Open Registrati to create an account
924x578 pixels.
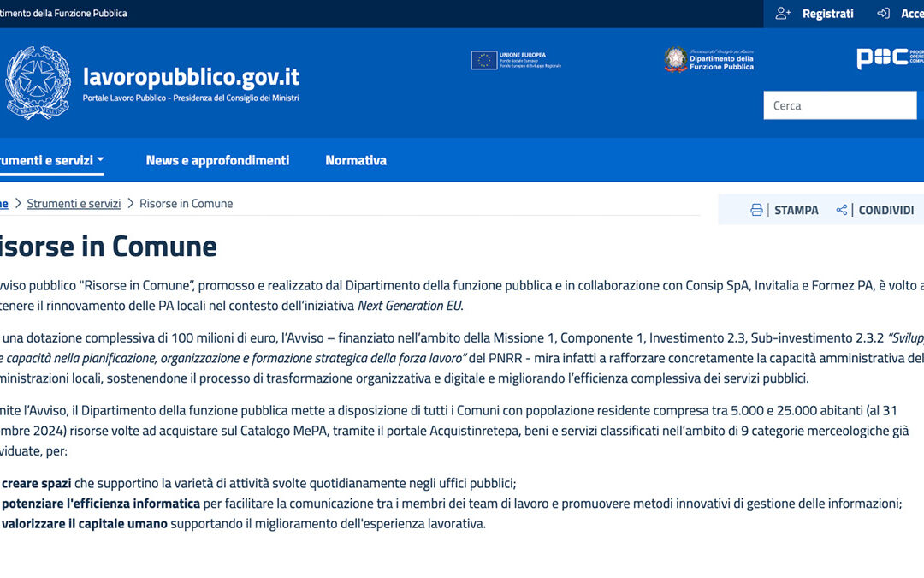(826, 13)
